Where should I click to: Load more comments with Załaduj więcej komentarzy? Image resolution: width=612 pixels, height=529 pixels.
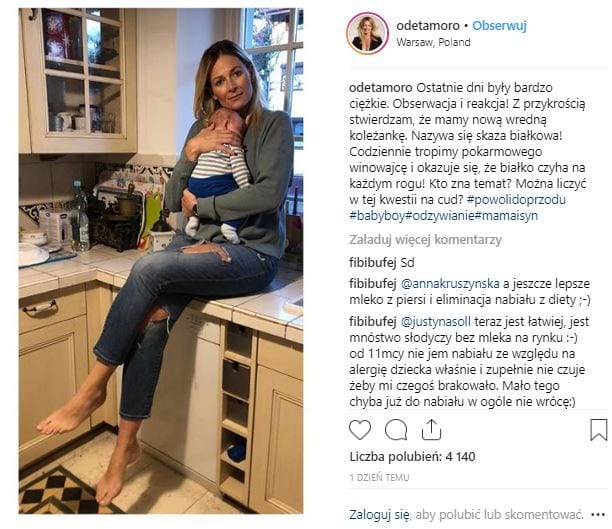point(425,240)
